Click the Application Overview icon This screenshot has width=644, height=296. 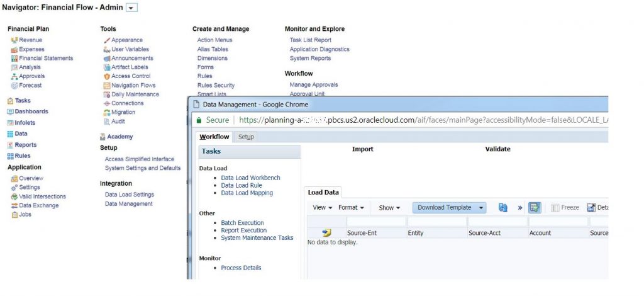coord(14,178)
